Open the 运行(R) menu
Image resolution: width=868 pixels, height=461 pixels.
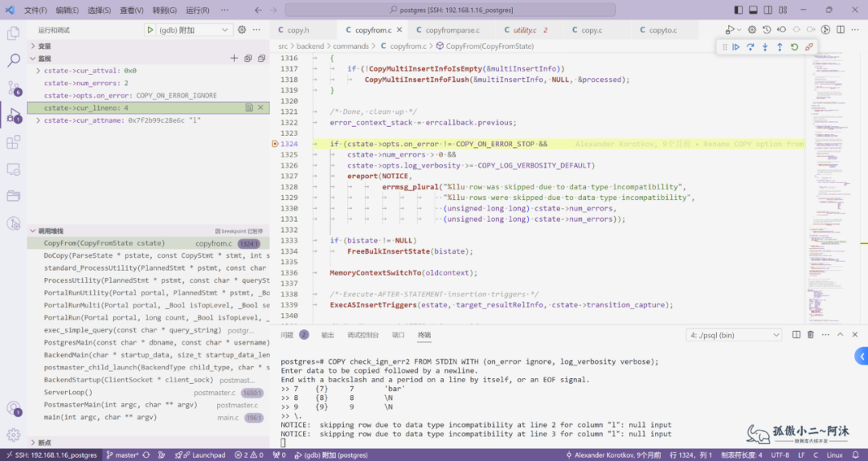click(x=197, y=10)
